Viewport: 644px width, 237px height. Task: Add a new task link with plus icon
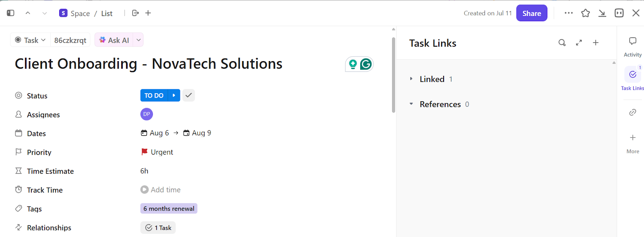click(x=596, y=43)
